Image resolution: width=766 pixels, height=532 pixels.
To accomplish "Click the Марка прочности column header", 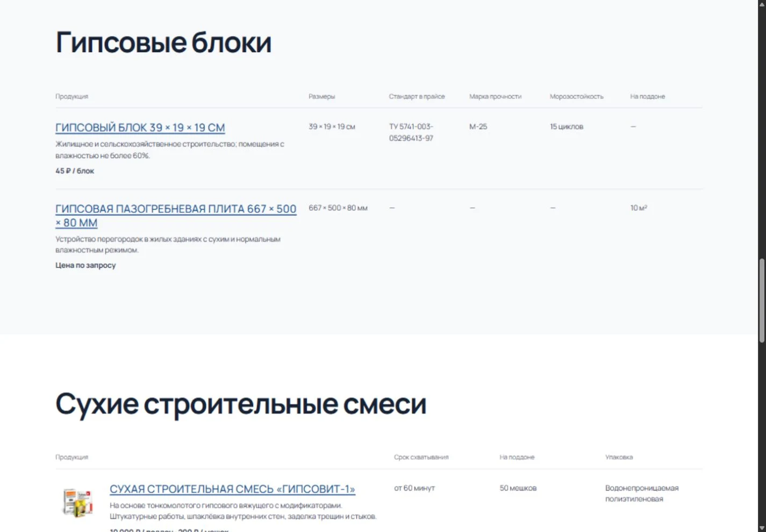I will [x=495, y=97].
